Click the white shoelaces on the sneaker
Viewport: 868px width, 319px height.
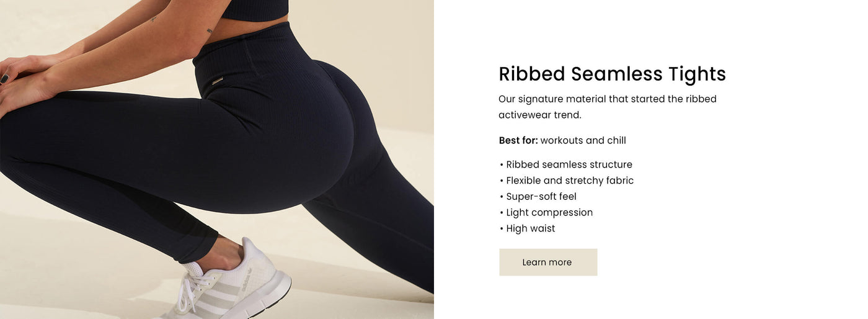[x=191, y=287]
